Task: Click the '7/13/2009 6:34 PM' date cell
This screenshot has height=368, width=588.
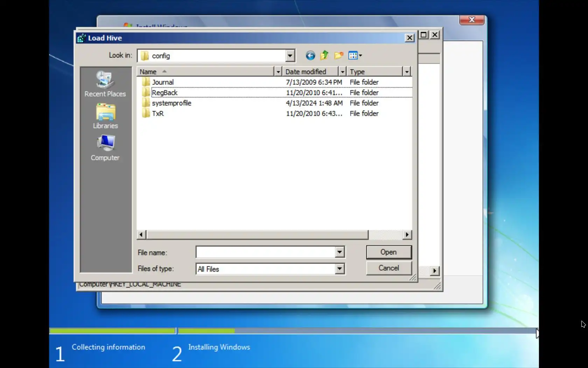Action: click(x=314, y=82)
